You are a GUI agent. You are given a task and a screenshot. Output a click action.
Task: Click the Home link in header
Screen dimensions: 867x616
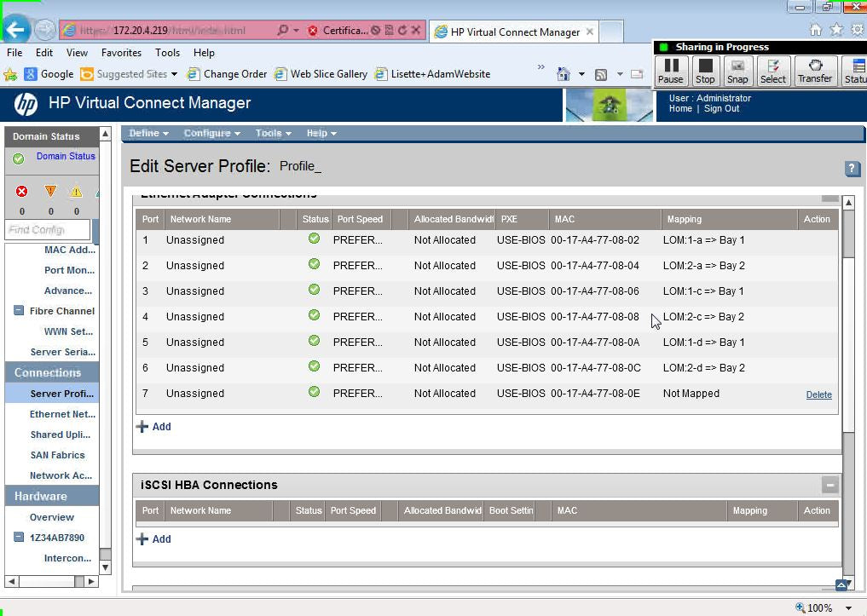pos(680,109)
